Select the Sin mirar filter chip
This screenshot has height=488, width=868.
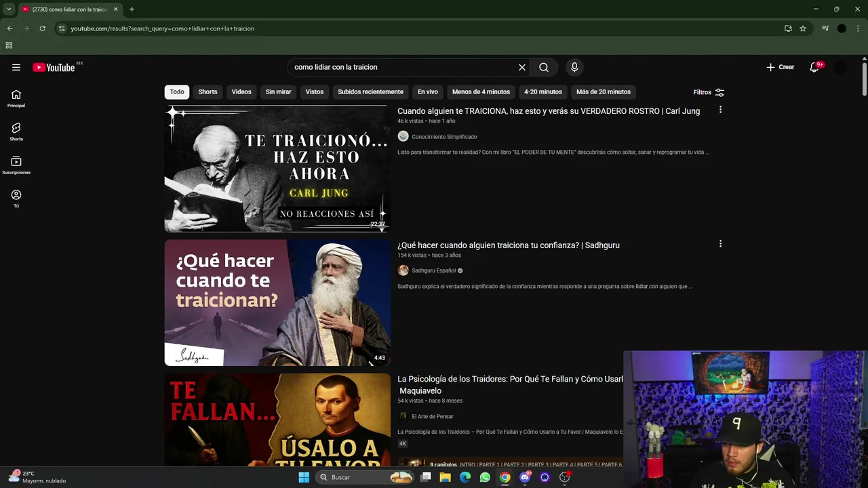click(x=278, y=91)
